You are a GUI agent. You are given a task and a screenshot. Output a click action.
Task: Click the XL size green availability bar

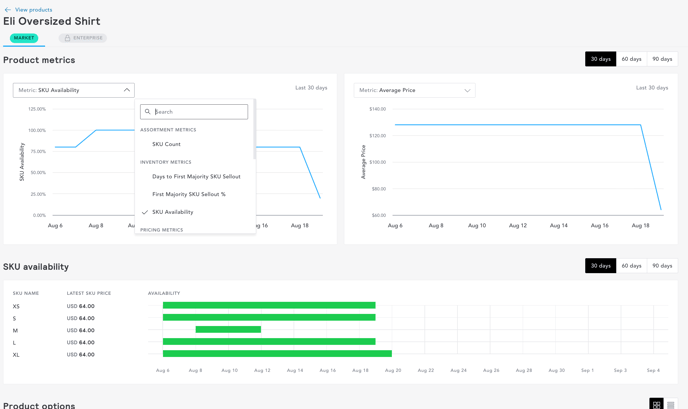point(277,354)
